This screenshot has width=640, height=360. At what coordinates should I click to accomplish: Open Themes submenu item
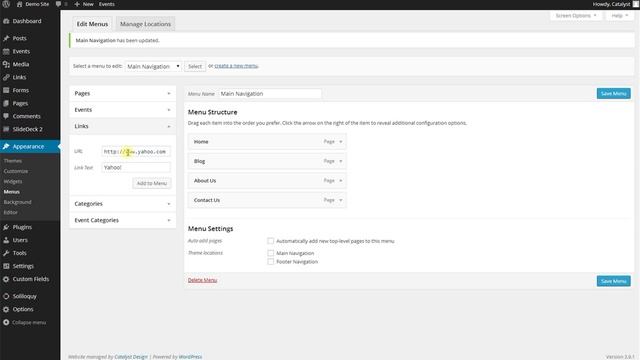(x=13, y=161)
